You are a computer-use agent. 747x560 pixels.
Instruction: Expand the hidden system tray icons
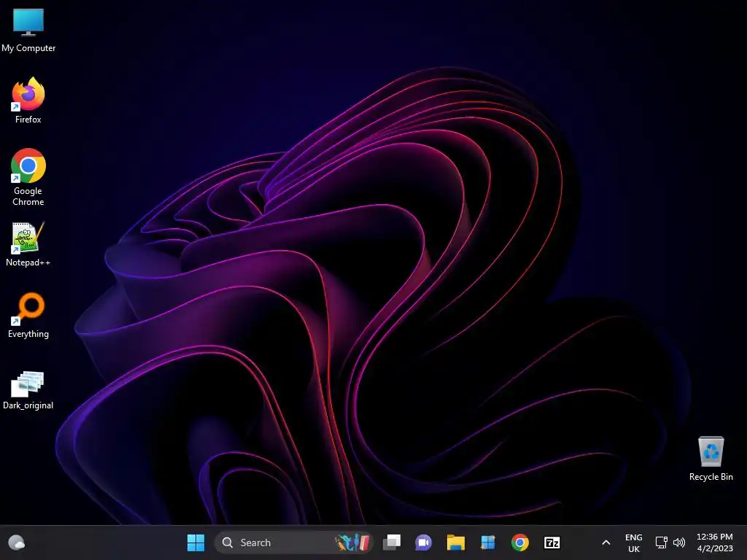coord(606,542)
